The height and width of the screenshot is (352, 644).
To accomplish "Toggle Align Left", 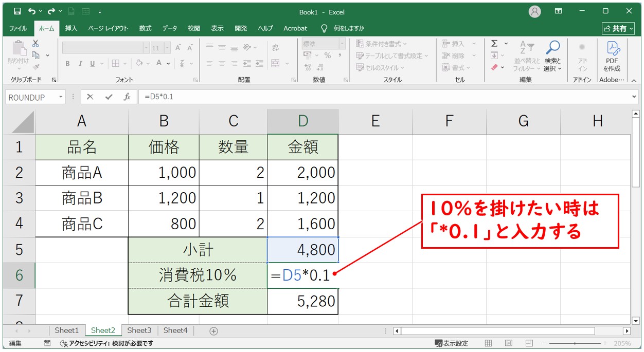I will tap(210, 64).
